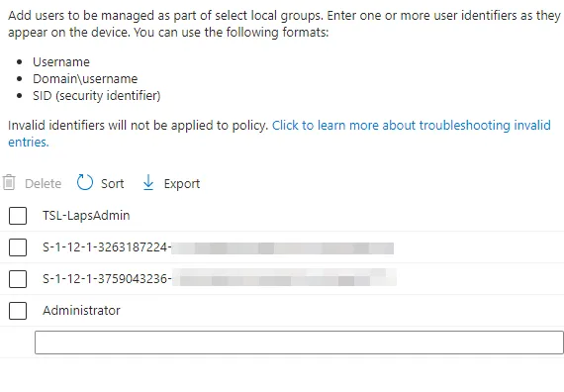The image size is (564, 392).
Task: Check the S-1-12-1-3759043236 row checkbox
Action: tap(18, 279)
